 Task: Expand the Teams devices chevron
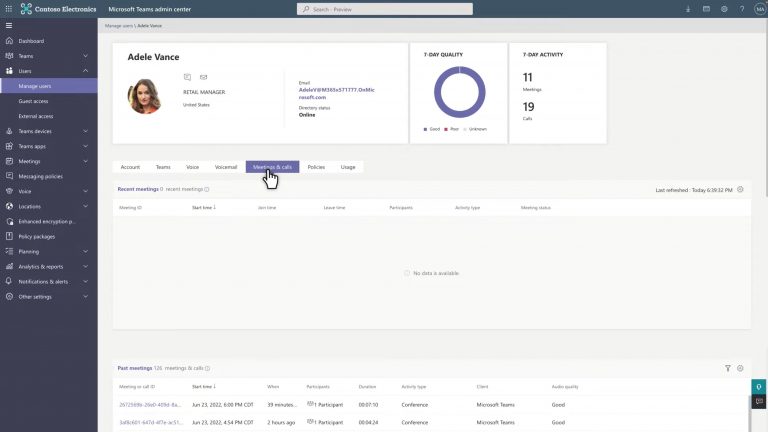coord(86,131)
